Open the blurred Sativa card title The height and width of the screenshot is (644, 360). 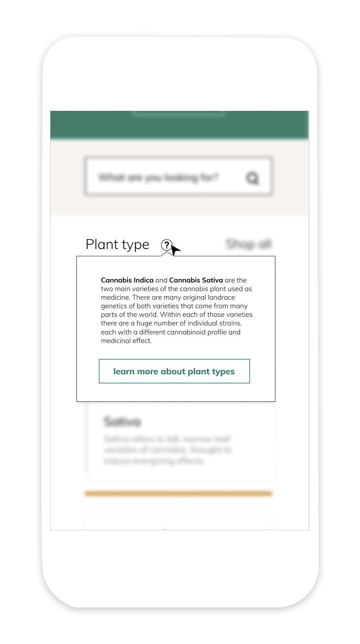point(122,422)
